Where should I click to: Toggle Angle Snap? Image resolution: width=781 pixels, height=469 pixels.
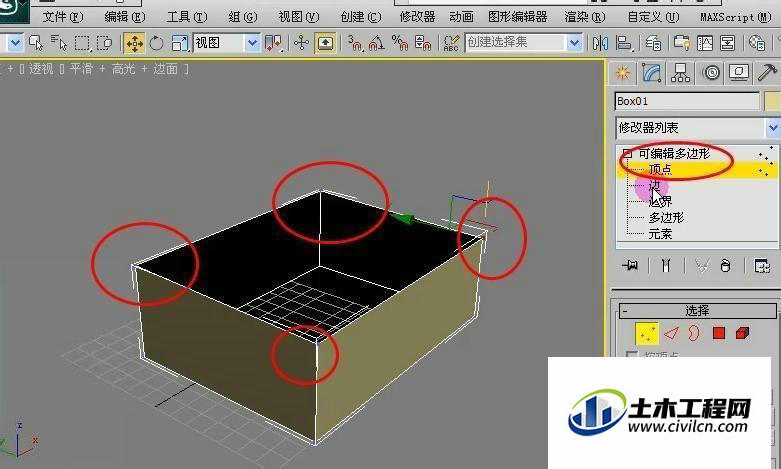point(377,43)
